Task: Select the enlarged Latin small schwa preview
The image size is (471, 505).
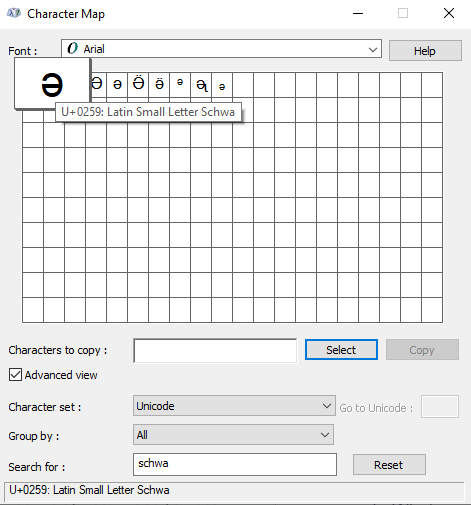Action: (x=52, y=83)
